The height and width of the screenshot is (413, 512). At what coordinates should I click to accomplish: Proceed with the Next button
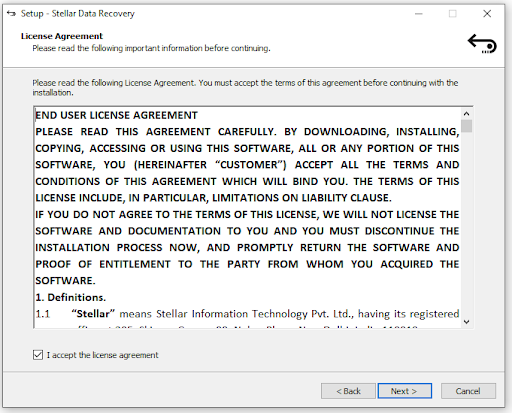click(405, 391)
